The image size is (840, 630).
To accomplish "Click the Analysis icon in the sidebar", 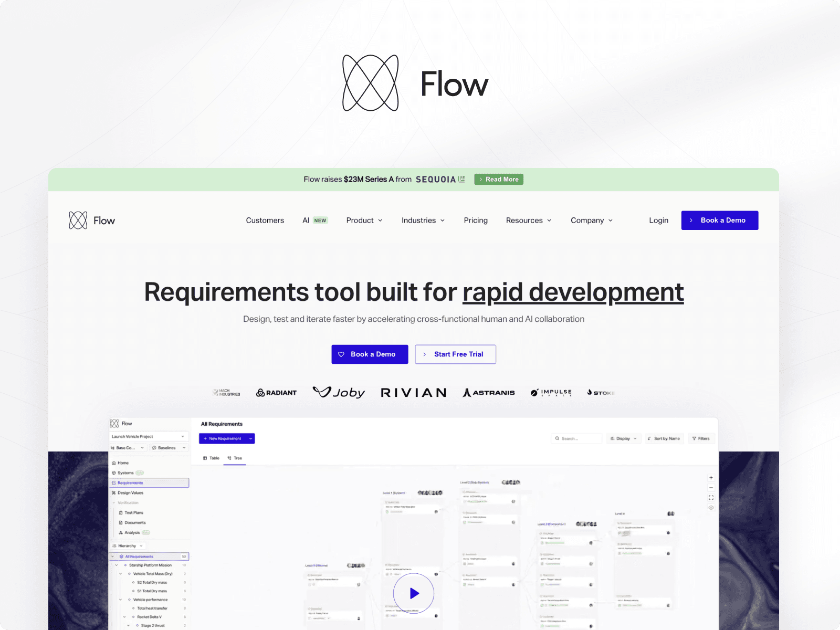I will (121, 532).
